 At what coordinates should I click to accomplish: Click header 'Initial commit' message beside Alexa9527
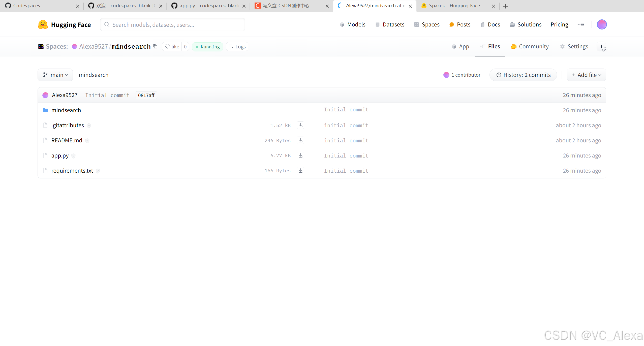107,95
